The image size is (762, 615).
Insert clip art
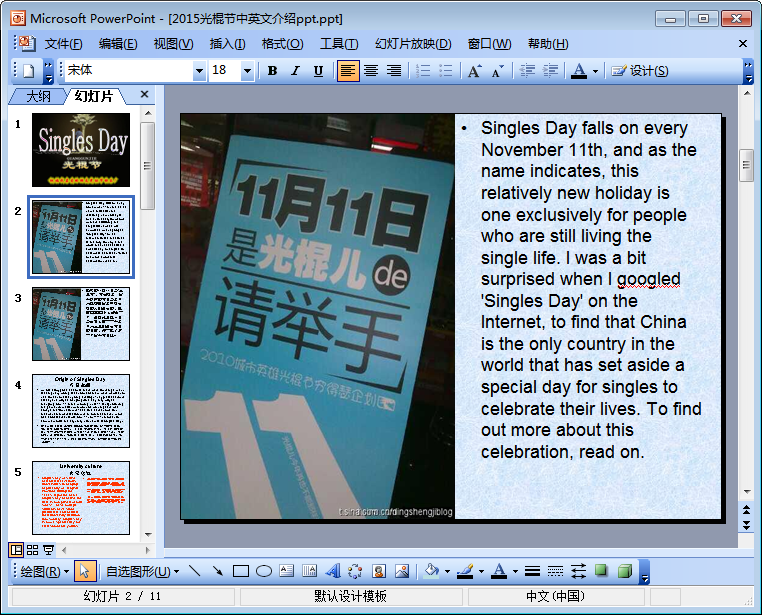pos(379,571)
